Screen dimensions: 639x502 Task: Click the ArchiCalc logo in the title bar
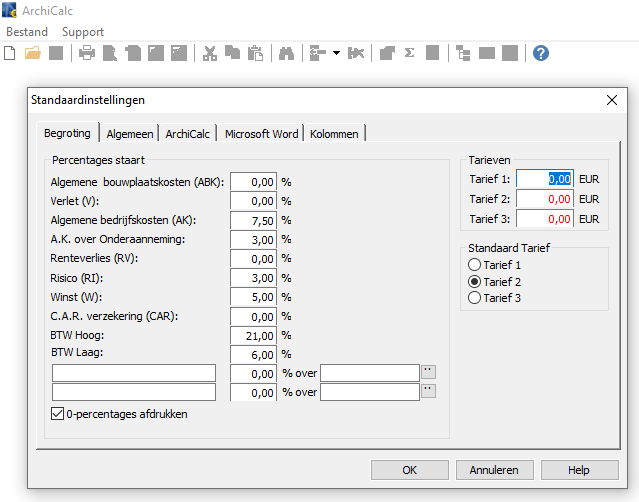click(9, 10)
